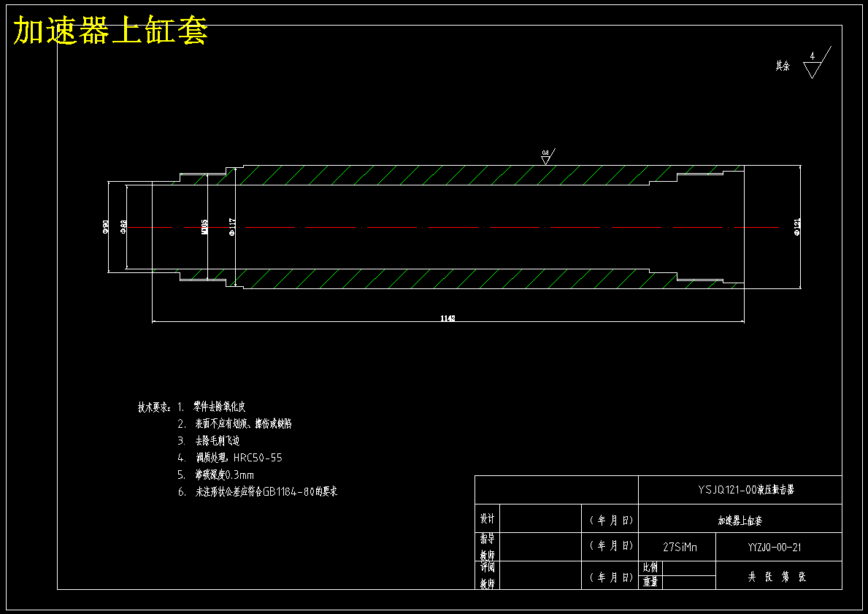Click the 设计 label in title block
Viewport: 868px width, 614px height.
[x=487, y=519]
